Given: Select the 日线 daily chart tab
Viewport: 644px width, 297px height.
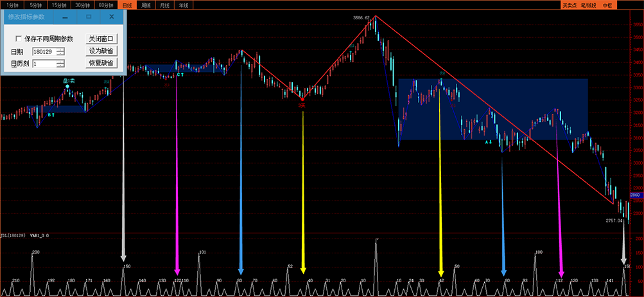Looking at the screenshot, I should pos(127,5).
